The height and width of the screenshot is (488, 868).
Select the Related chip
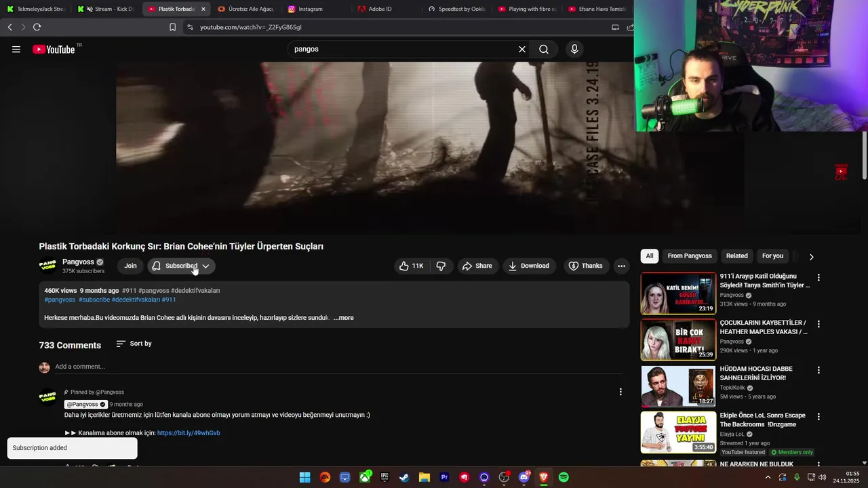coord(737,256)
